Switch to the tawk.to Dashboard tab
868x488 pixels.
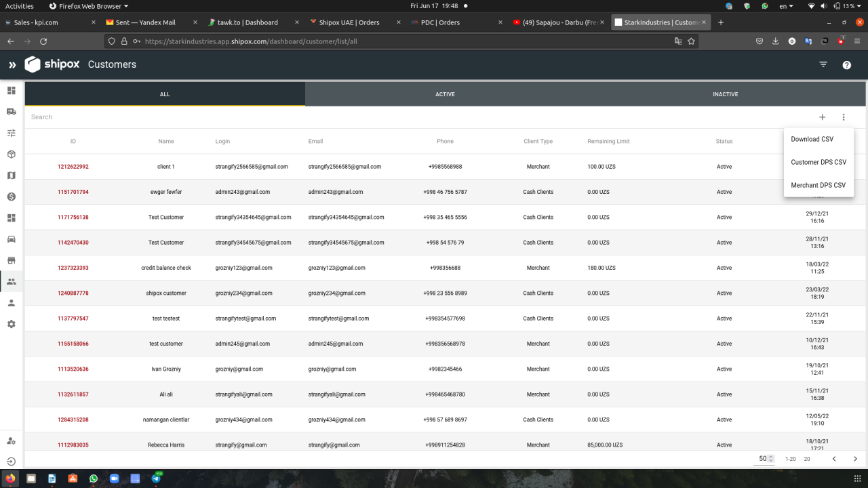coord(254,22)
